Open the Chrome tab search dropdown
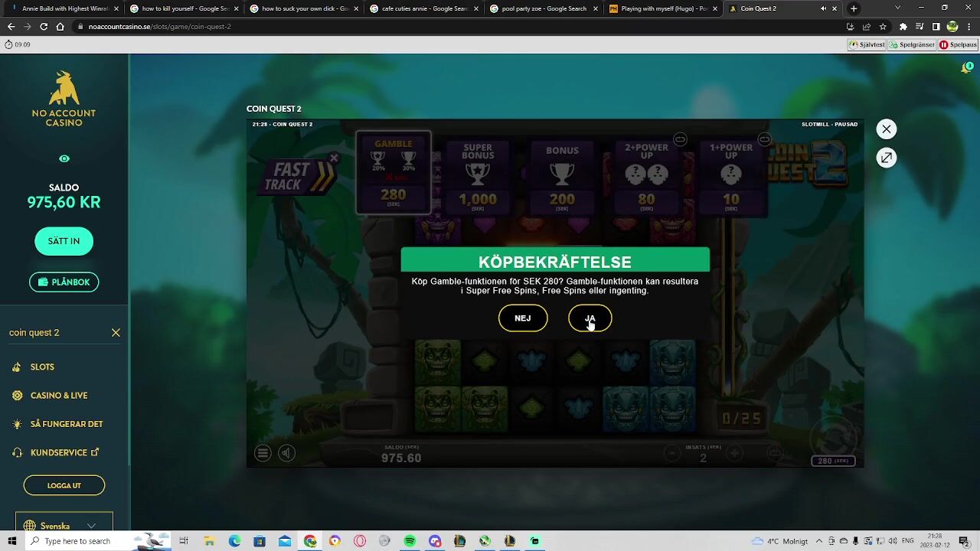980x551 pixels. click(897, 8)
